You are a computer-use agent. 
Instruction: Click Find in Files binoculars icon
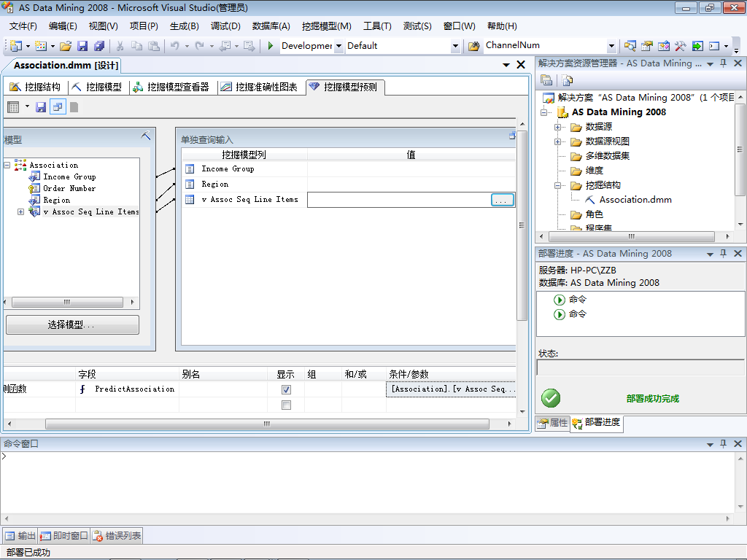point(473,46)
